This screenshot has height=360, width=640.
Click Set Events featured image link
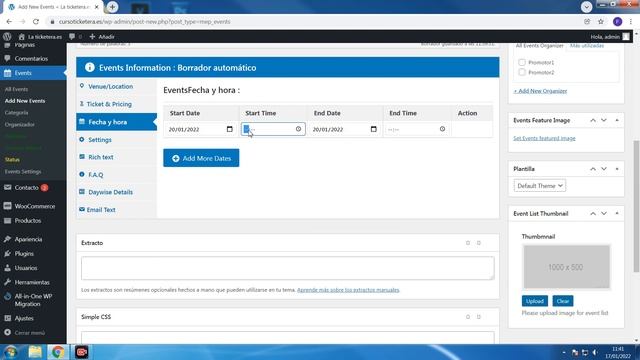pos(544,138)
